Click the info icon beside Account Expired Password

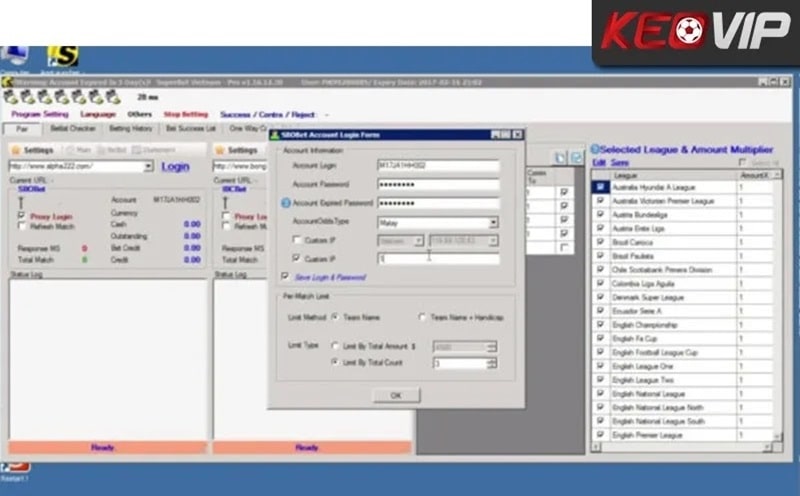pyautogui.click(x=285, y=203)
